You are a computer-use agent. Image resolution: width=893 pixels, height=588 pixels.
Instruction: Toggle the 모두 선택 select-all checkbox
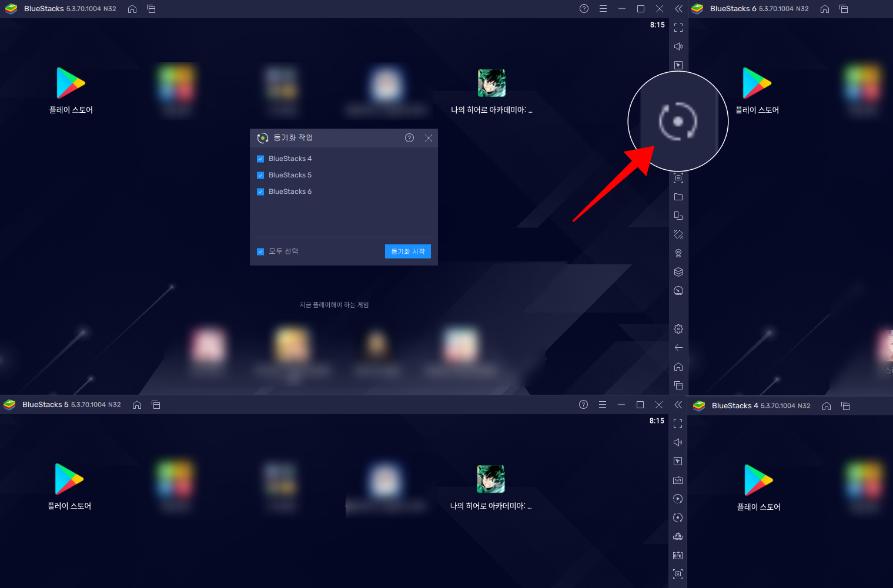tap(260, 251)
